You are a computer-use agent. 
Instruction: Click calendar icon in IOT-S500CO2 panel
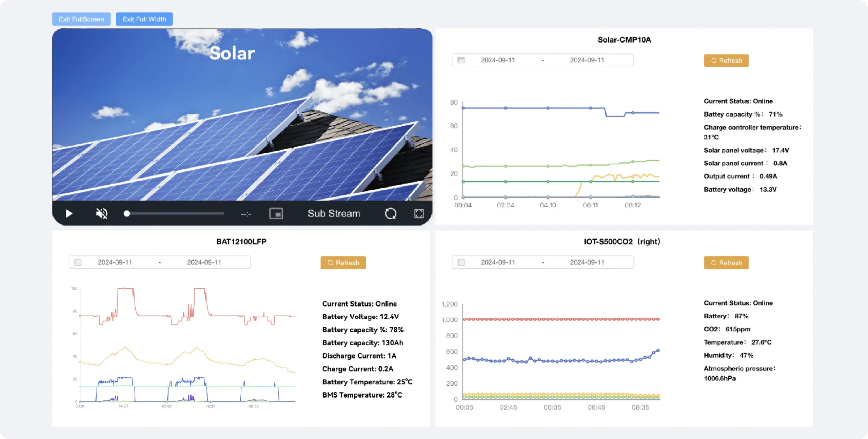461,262
